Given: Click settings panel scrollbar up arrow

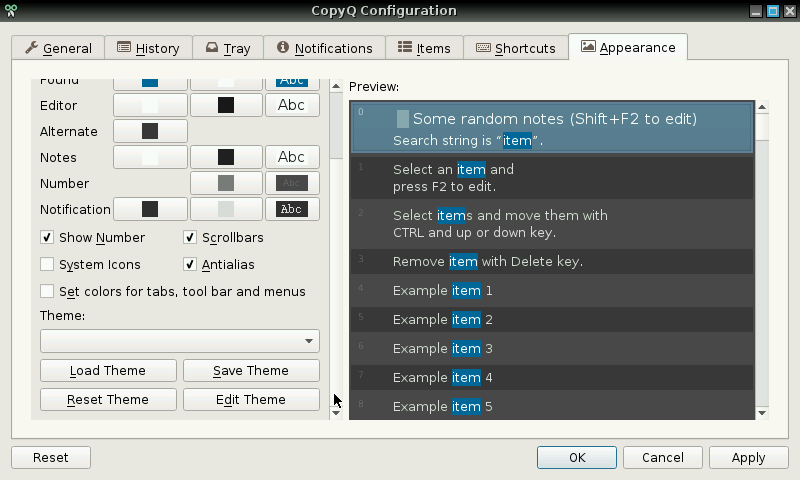Looking at the screenshot, I should tap(336, 86).
